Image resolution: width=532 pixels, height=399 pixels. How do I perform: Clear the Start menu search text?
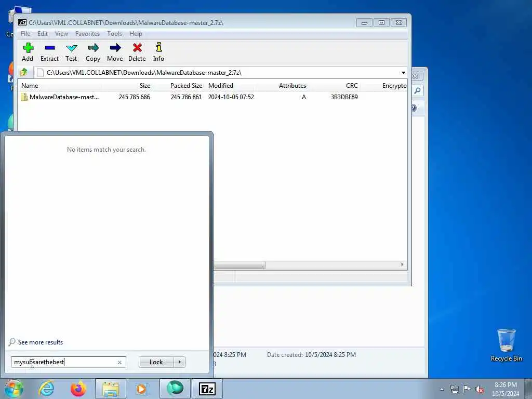[x=119, y=362]
